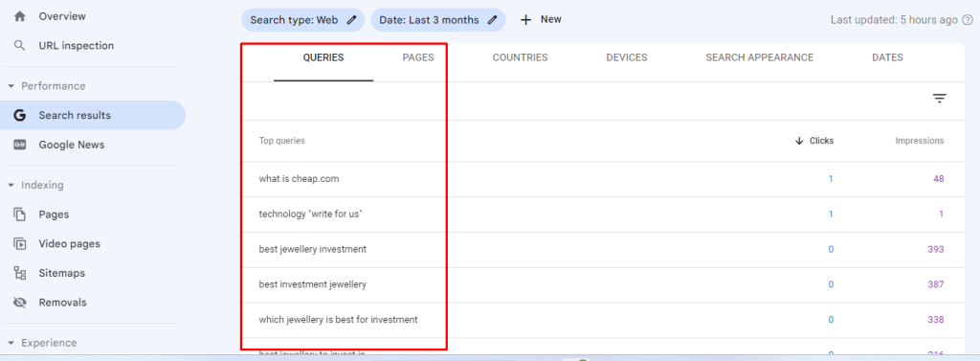Click the table filter rows icon
This screenshot has height=361, width=980.
click(x=940, y=99)
